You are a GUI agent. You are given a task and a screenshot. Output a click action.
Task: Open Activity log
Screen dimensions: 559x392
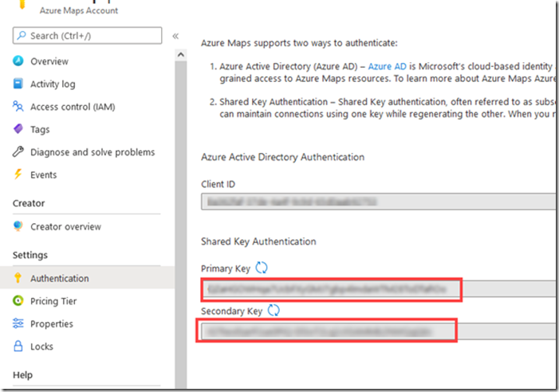click(x=53, y=84)
